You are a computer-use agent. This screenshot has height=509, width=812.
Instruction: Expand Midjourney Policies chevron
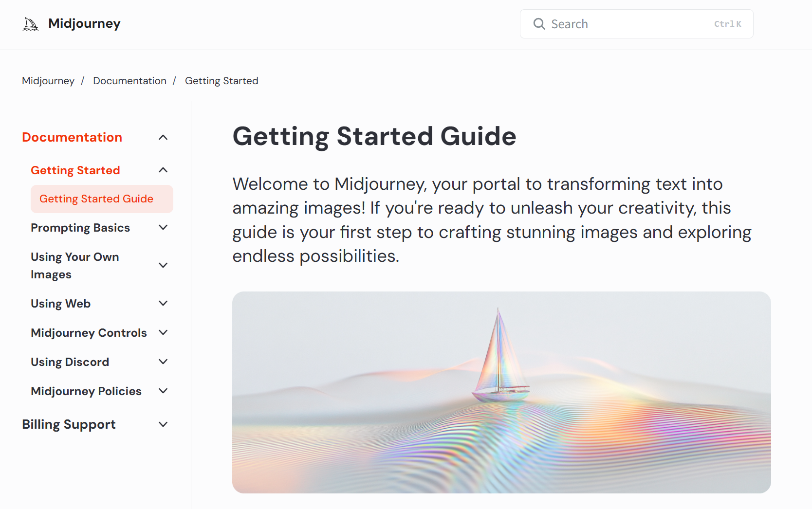pyautogui.click(x=163, y=391)
